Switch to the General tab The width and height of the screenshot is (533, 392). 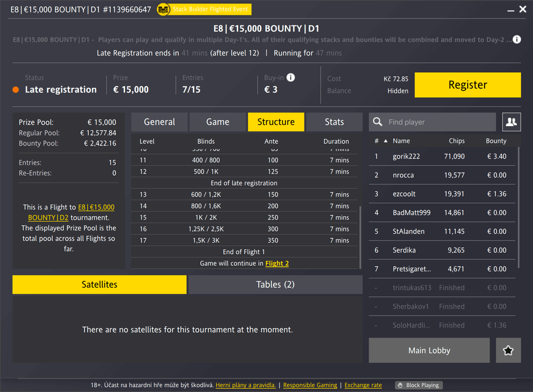click(x=159, y=122)
